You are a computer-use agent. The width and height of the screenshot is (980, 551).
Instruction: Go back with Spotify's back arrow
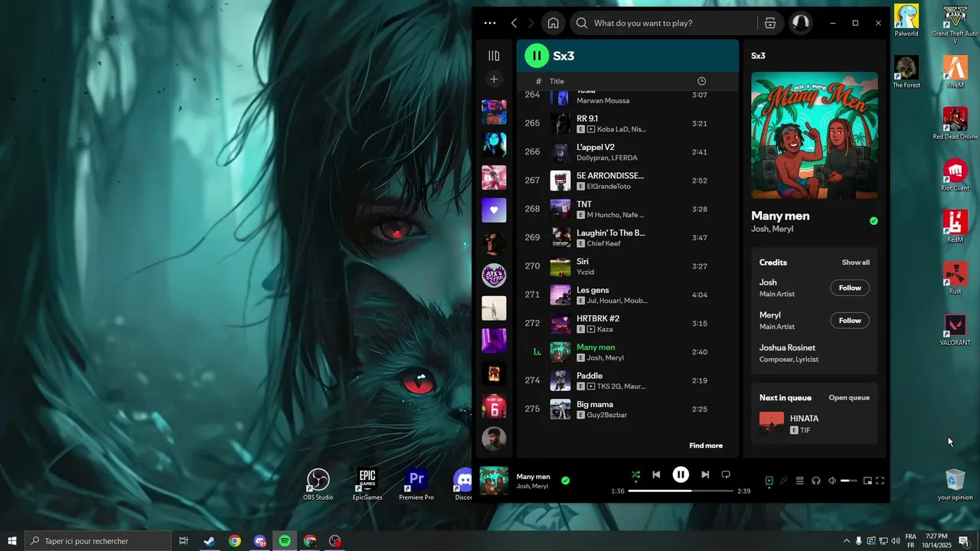(x=514, y=23)
